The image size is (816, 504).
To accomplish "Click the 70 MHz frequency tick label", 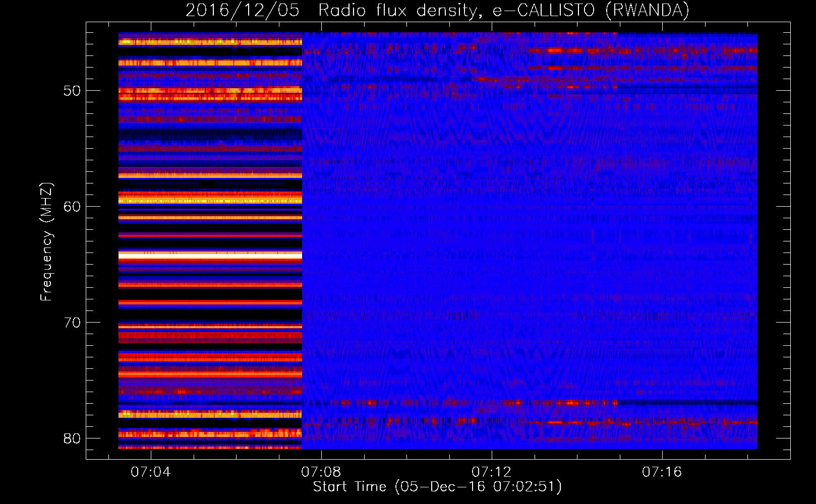I will click(x=72, y=323).
